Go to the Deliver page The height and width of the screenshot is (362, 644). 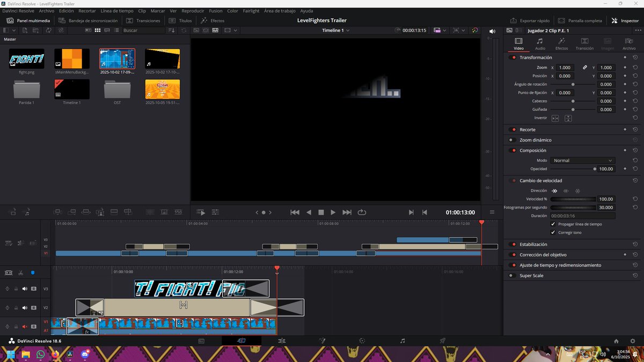442,341
